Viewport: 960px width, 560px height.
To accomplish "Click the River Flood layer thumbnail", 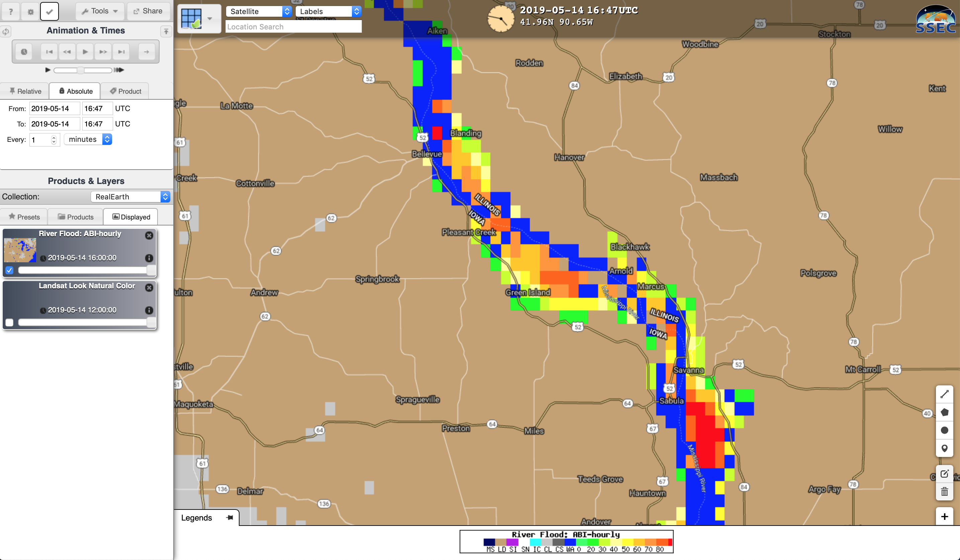I will click(x=20, y=250).
